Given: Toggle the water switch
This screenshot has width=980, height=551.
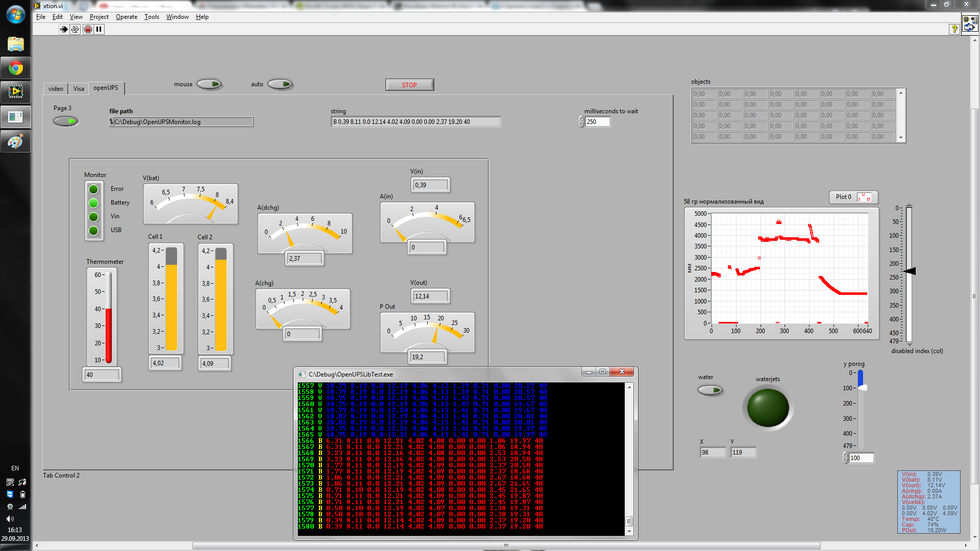Looking at the screenshot, I should point(710,390).
